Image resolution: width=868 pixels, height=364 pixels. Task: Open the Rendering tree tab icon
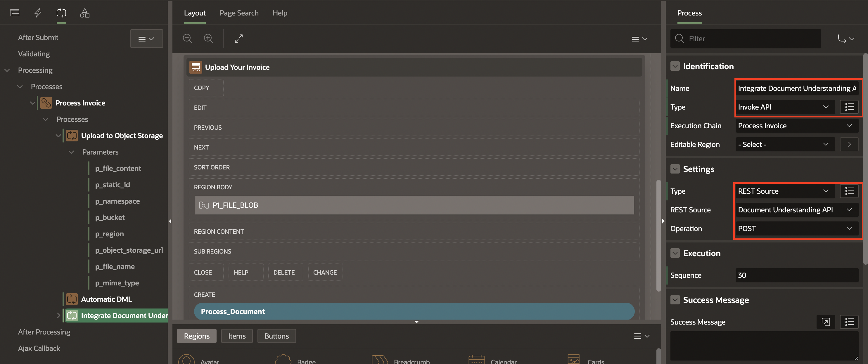point(15,13)
